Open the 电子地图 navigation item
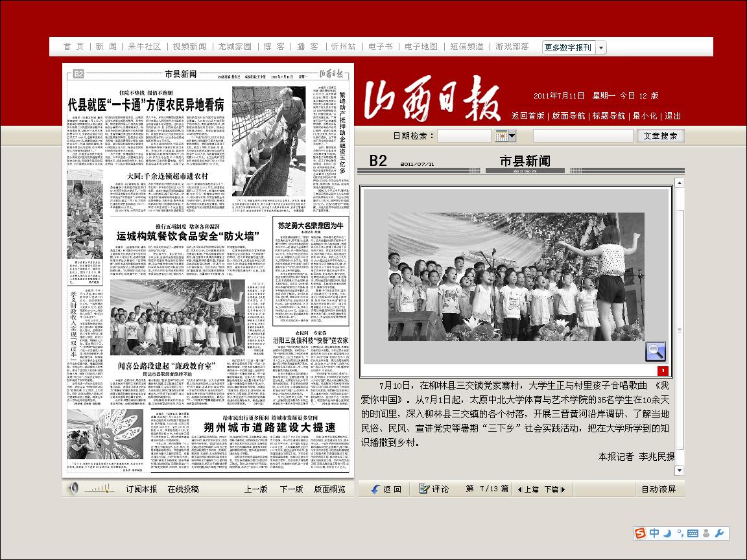Screen dimensions: 747x560 (421, 47)
